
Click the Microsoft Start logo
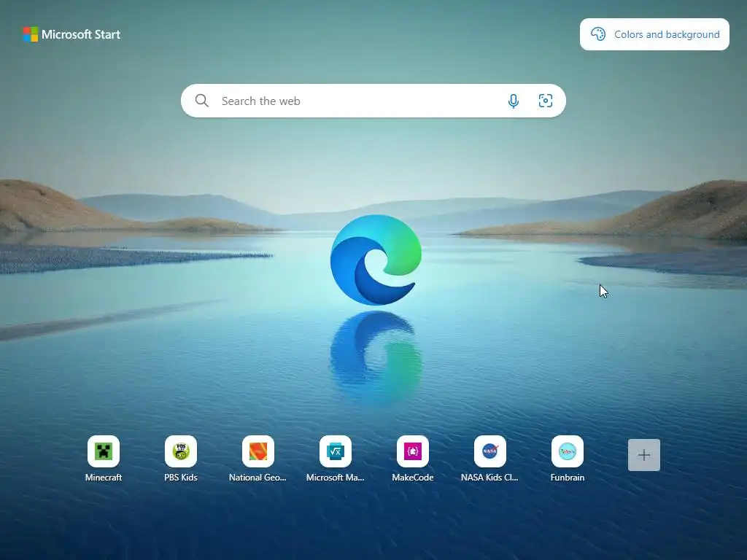(x=71, y=34)
